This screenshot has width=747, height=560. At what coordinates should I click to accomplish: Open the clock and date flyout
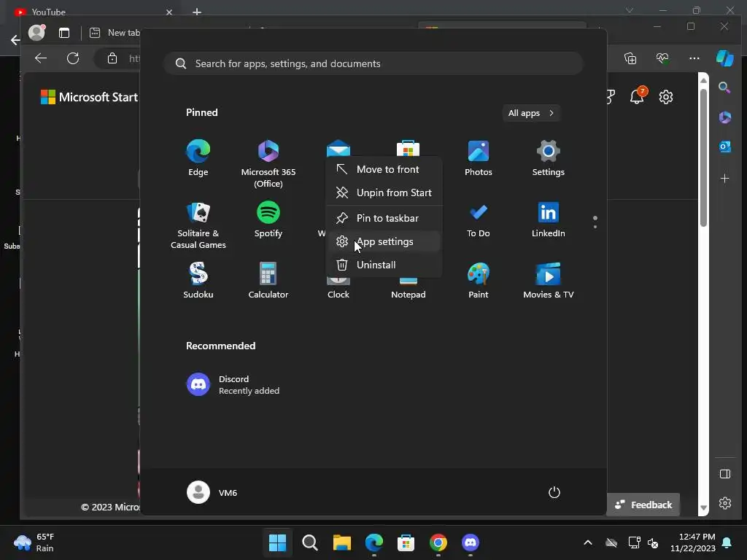(693, 542)
